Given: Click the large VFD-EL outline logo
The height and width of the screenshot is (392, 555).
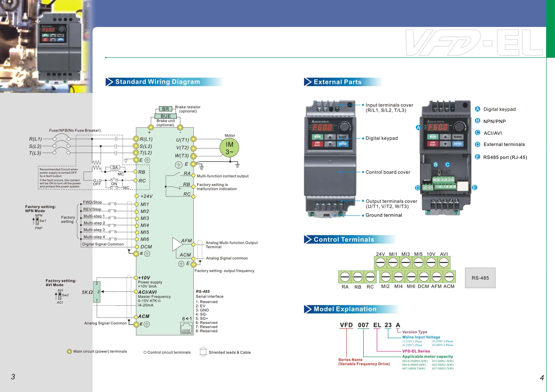Looking at the screenshot, I should coord(474,42).
